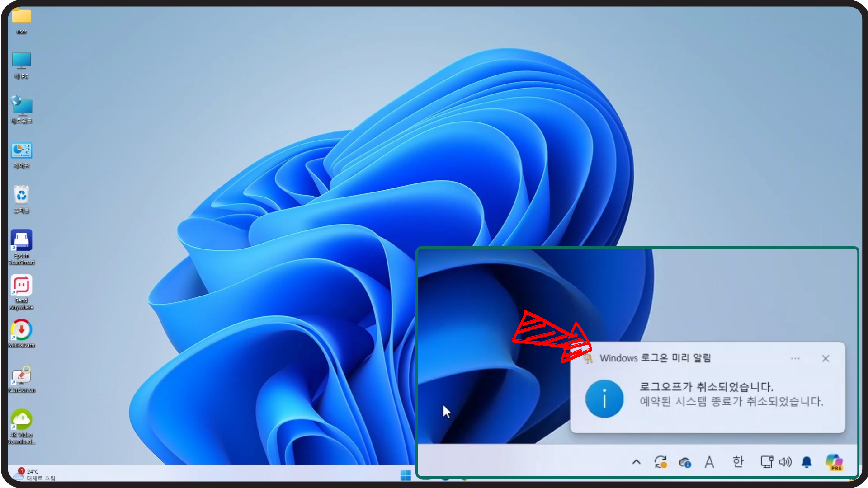Open notification options three-dot menu

[795, 358]
